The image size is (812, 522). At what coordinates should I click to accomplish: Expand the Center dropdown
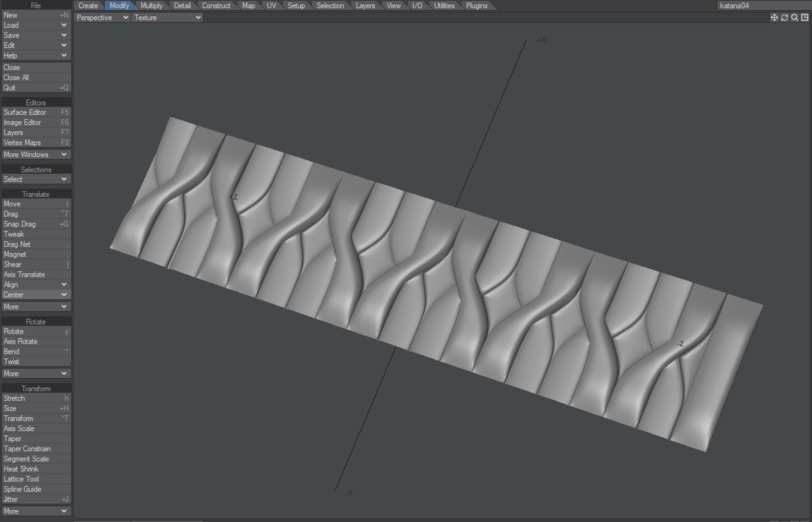36,295
